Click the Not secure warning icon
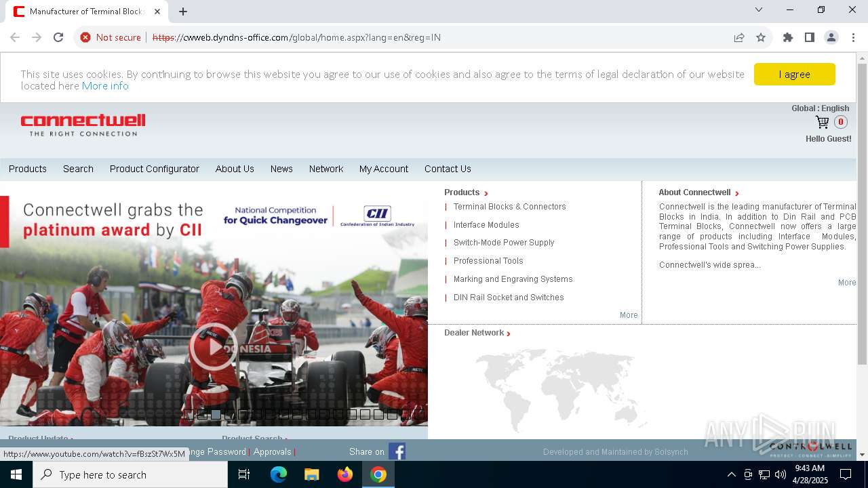Screen dimensions: 868x488 85,37
